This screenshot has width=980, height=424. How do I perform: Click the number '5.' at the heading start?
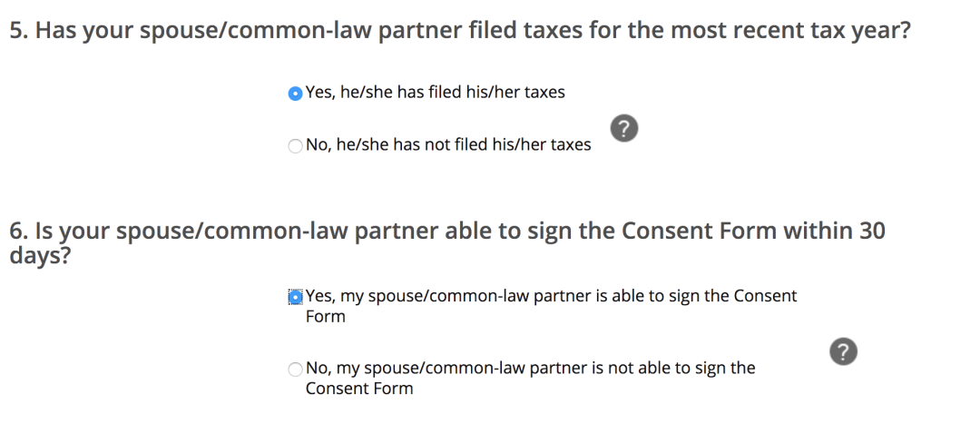(x=19, y=31)
